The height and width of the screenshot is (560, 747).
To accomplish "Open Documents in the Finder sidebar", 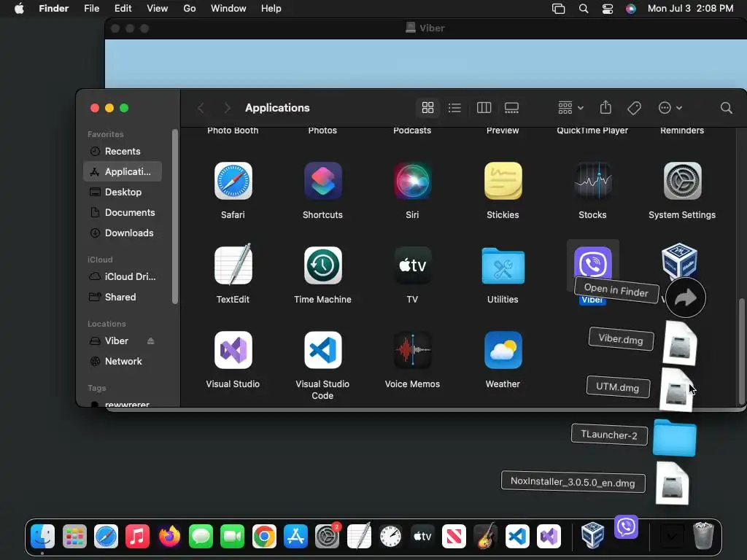I will pyautogui.click(x=123, y=212).
